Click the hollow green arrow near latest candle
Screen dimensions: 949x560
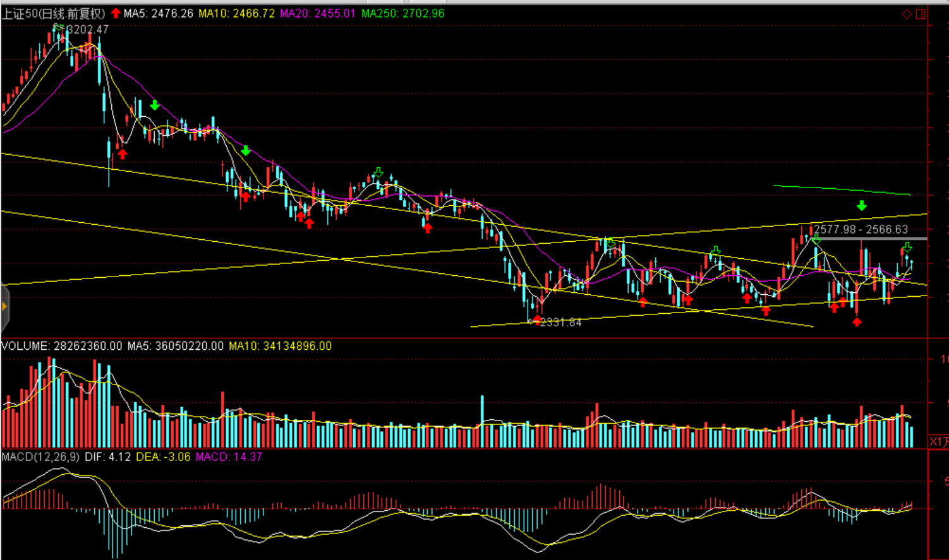point(907,247)
